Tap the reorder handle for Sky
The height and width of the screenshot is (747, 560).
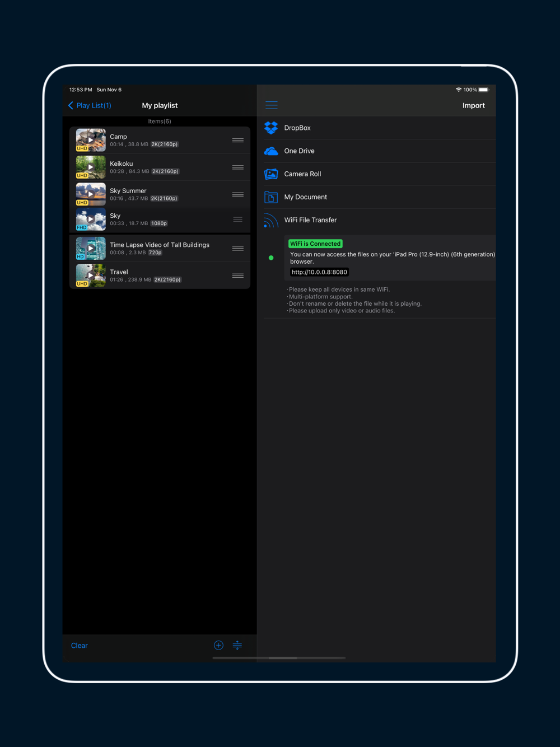(237, 220)
